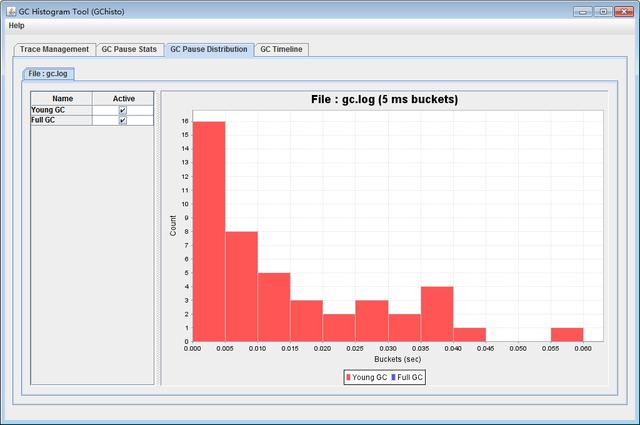Click the Active column header

[124, 99]
